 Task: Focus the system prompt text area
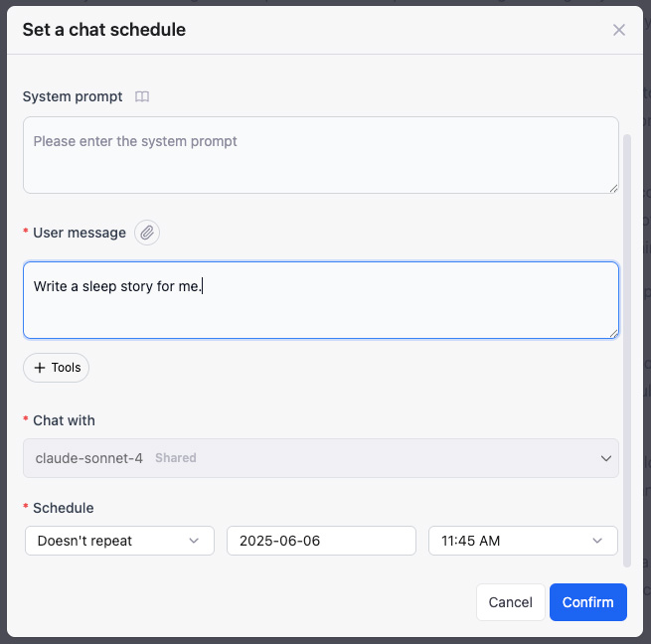320,155
